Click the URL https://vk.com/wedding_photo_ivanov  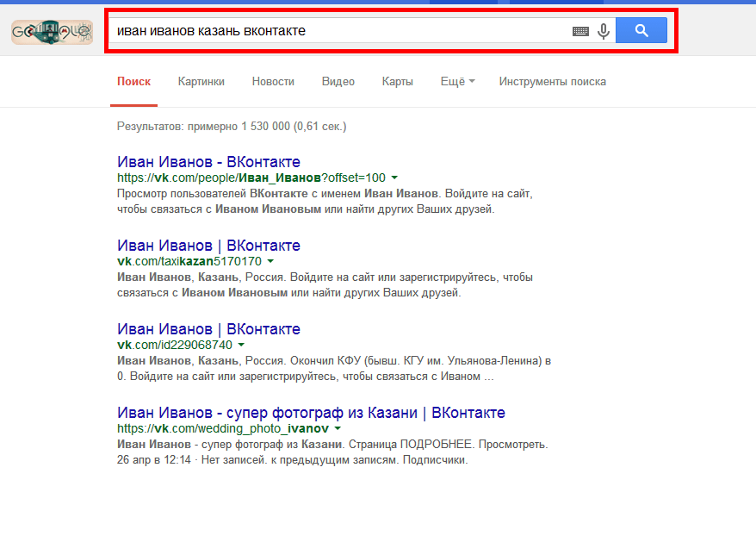(223, 428)
